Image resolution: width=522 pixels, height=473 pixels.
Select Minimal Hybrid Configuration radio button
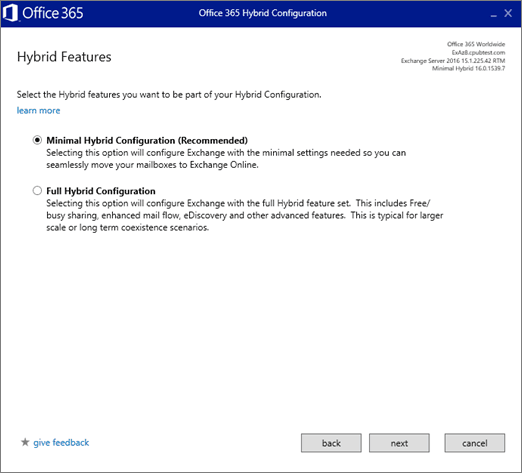[37, 140]
